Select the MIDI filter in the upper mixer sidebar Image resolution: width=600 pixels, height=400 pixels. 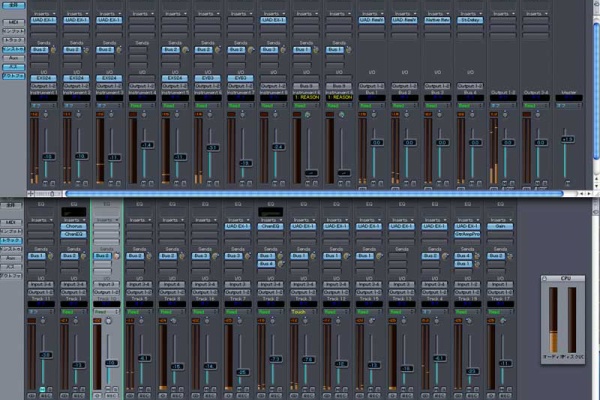(x=12, y=21)
